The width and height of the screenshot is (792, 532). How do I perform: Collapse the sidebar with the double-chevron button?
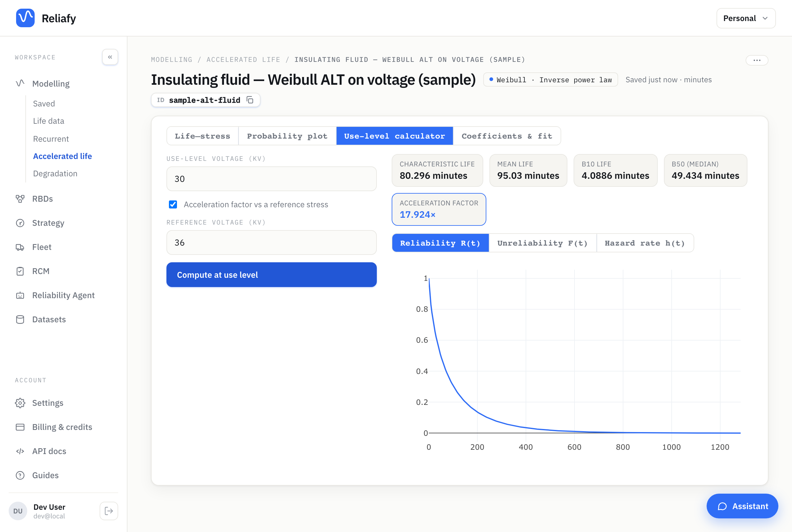point(110,57)
